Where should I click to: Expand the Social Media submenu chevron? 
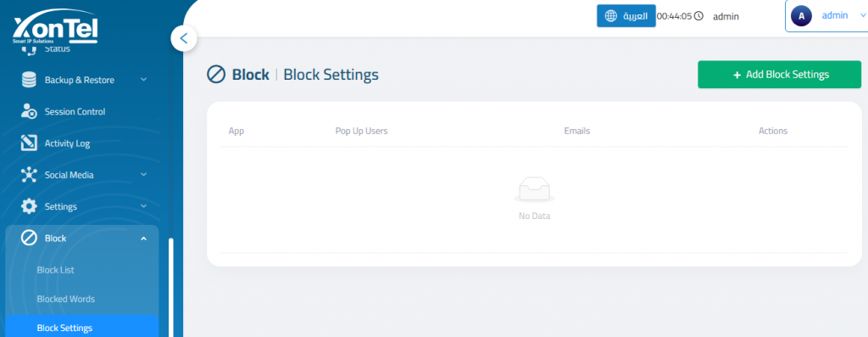pos(143,175)
